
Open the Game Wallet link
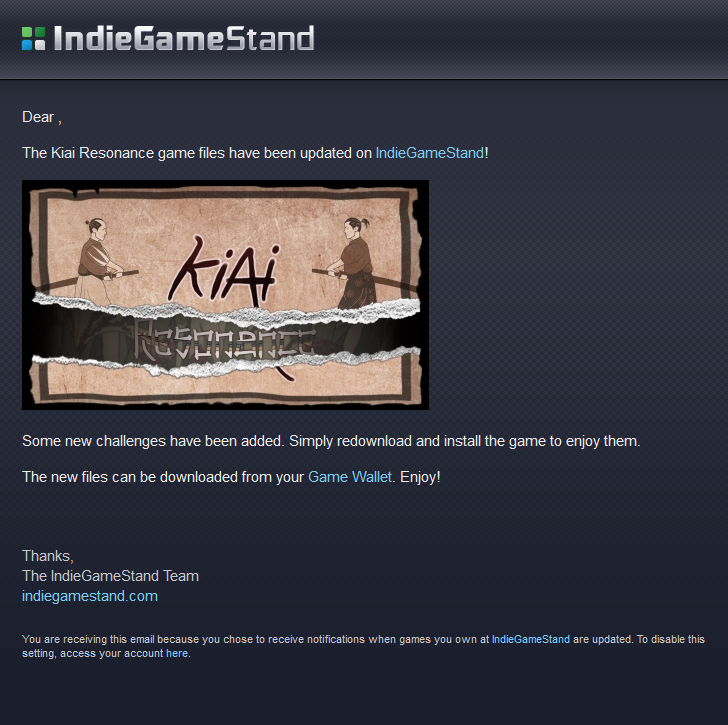click(x=350, y=477)
